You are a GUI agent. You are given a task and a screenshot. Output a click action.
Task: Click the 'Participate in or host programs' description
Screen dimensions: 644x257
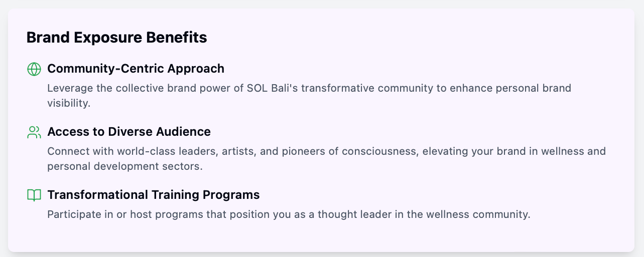tap(289, 214)
